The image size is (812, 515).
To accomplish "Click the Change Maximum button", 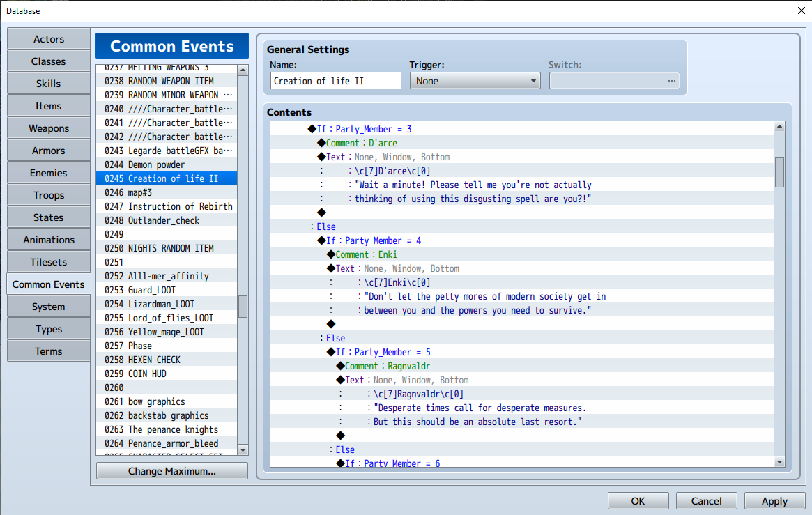I will tap(171, 471).
